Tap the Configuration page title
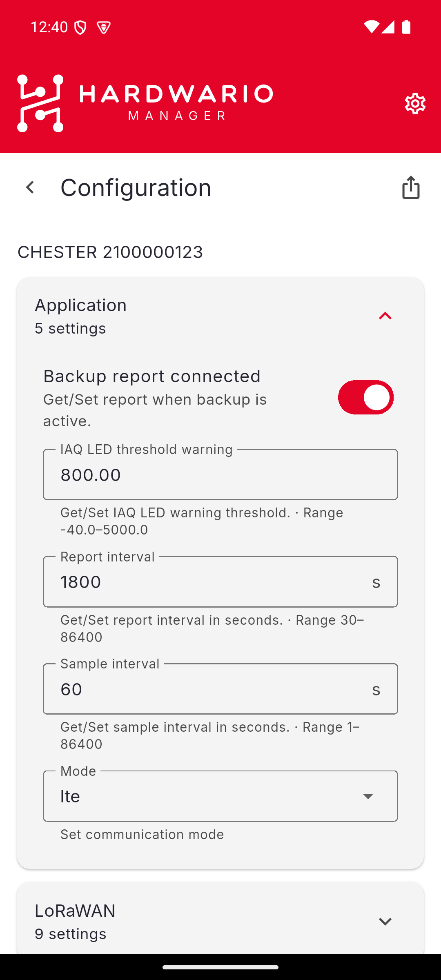This screenshot has height=980, width=441. 136,187
